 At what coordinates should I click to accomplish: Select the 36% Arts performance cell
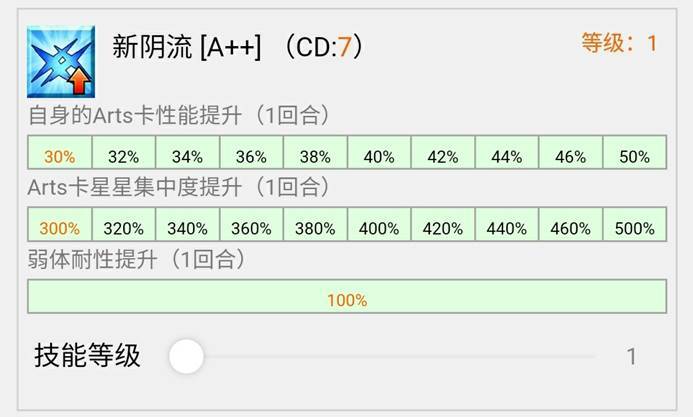[251, 152]
